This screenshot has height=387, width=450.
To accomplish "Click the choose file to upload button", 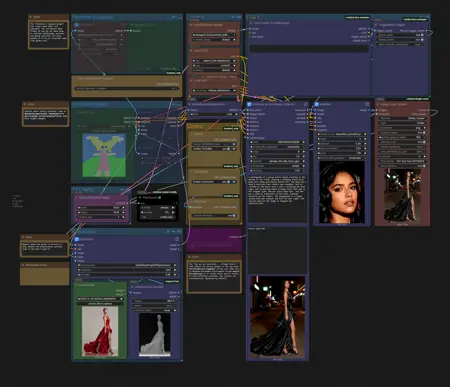I will point(100,304).
